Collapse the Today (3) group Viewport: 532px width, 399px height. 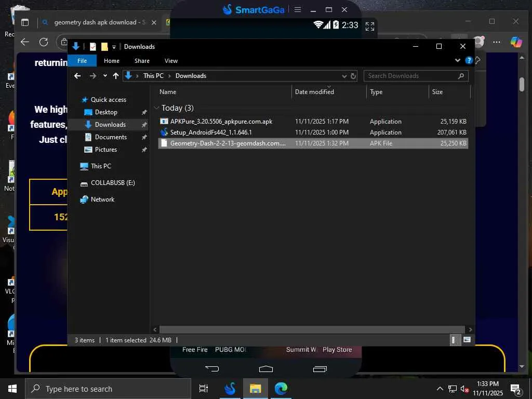pyautogui.click(x=156, y=108)
